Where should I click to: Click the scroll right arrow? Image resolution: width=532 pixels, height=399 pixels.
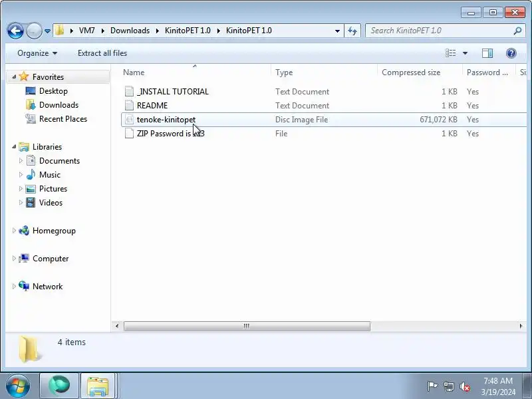(x=521, y=326)
